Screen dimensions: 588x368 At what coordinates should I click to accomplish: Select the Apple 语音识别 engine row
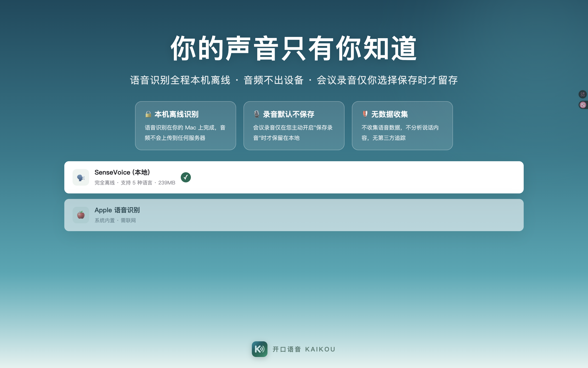294,215
